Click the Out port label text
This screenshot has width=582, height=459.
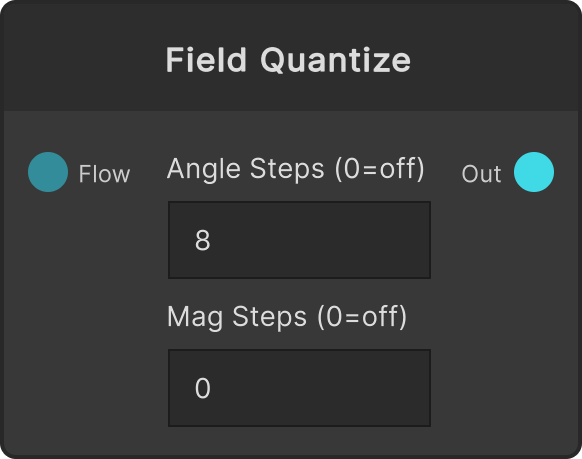pyautogui.click(x=481, y=174)
